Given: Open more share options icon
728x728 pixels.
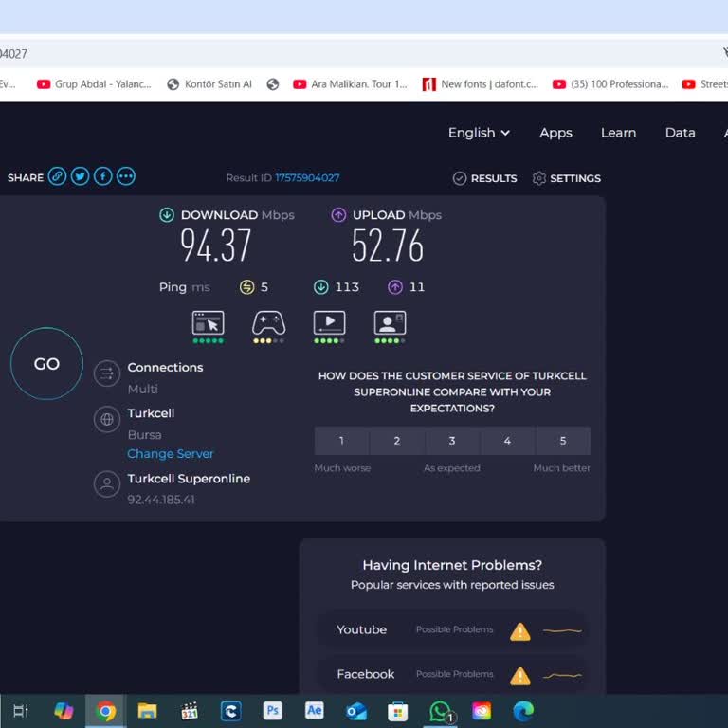Looking at the screenshot, I should (126, 177).
